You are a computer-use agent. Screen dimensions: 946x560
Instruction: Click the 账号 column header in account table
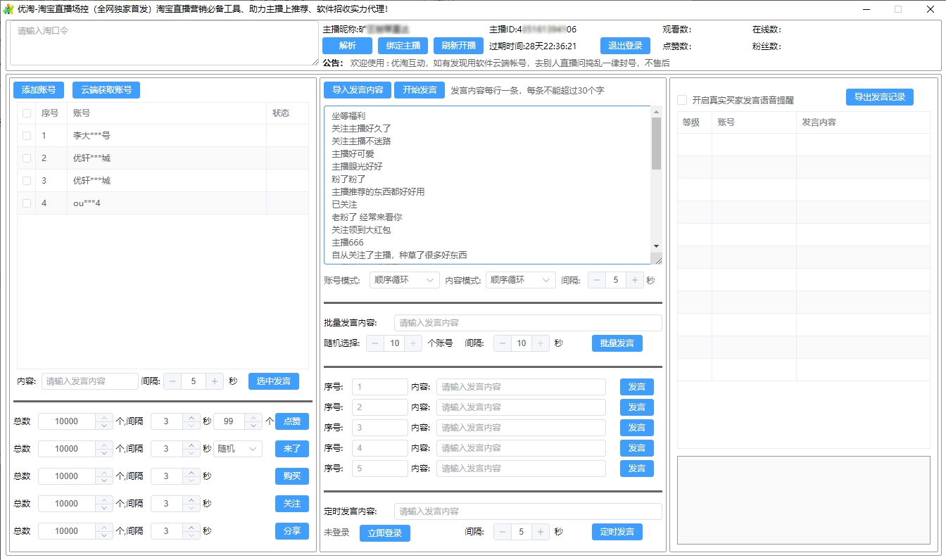point(81,113)
